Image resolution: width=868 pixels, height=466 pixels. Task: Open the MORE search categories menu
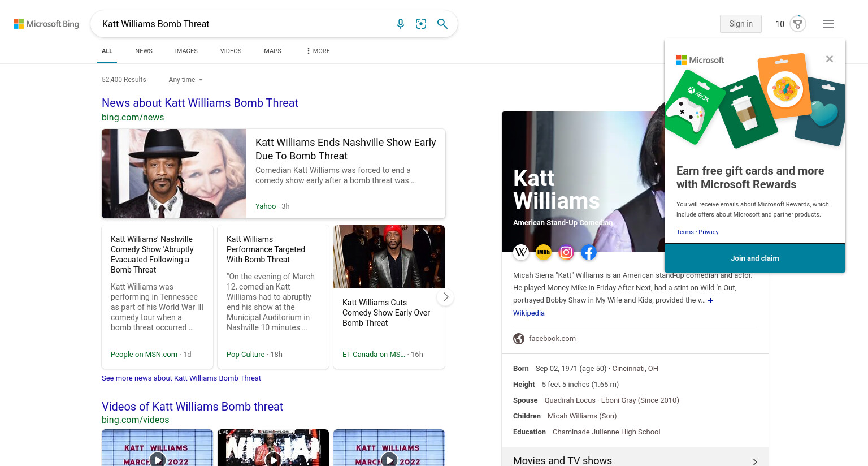tap(318, 51)
